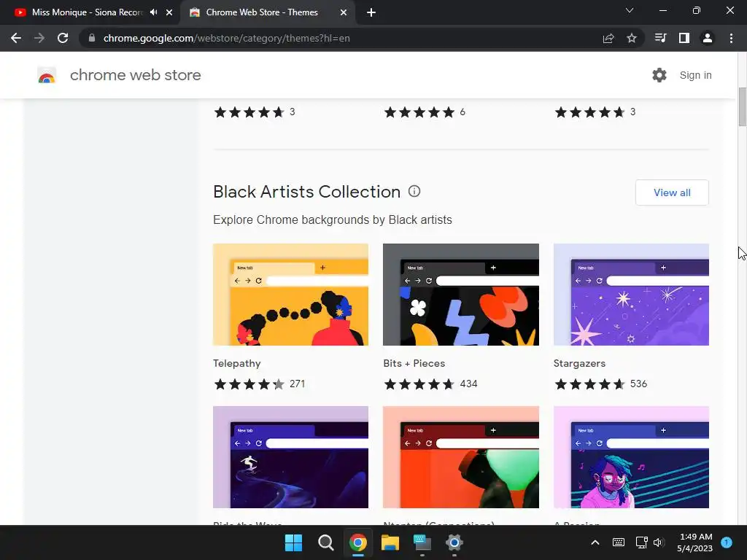Open the A Passion headphones theme thumbnail
The height and width of the screenshot is (560, 747).
[x=631, y=457]
